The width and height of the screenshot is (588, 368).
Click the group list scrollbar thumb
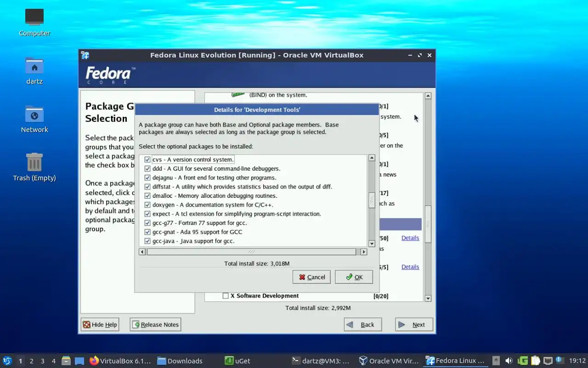pyautogui.click(x=428, y=224)
